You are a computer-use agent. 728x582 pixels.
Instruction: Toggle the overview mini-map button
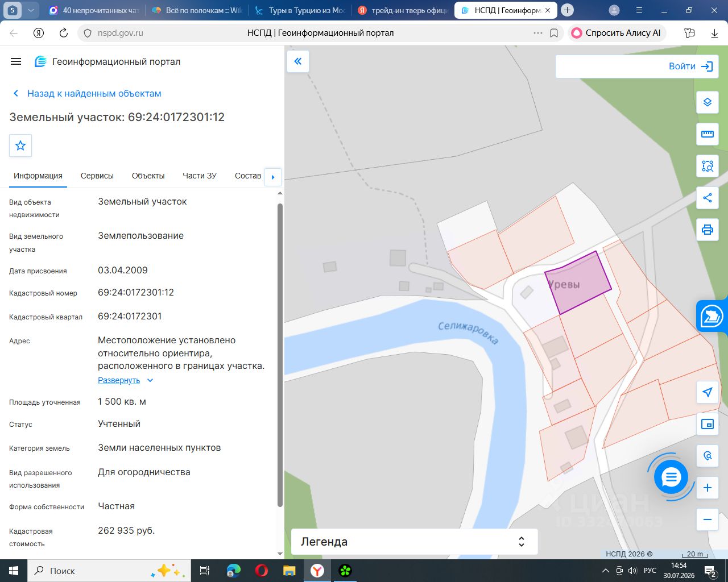(708, 424)
